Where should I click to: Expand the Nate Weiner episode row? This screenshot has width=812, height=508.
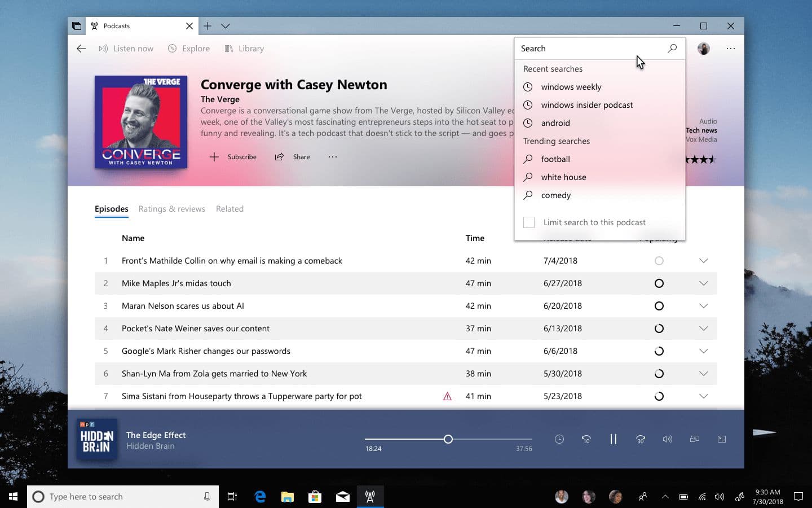point(704,329)
